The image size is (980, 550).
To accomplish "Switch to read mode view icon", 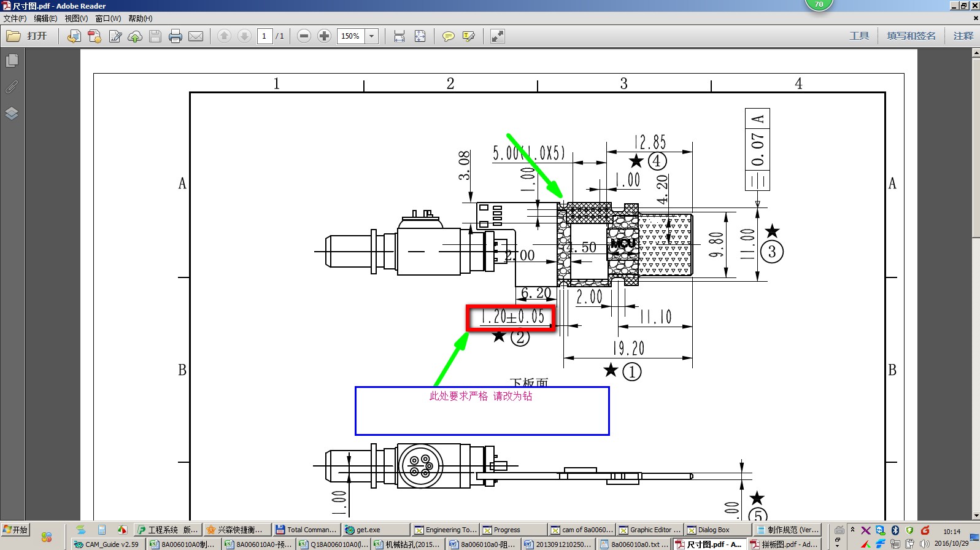I will (498, 36).
